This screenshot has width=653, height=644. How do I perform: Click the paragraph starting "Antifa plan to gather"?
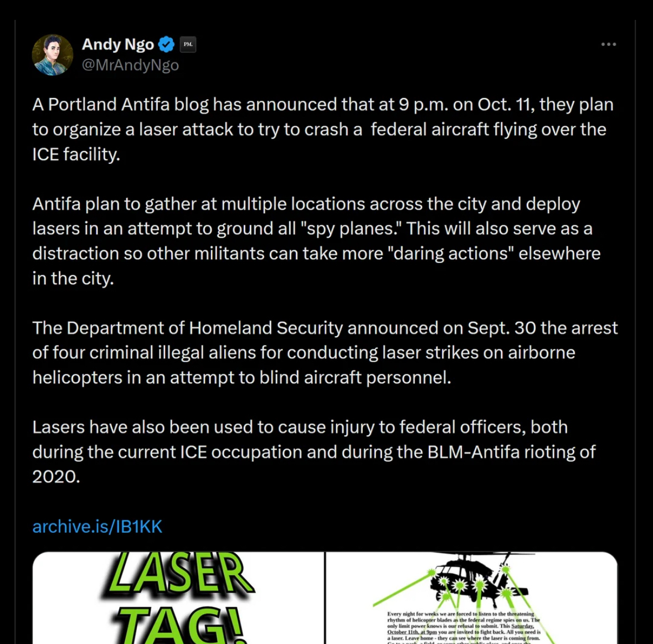point(316,241)
